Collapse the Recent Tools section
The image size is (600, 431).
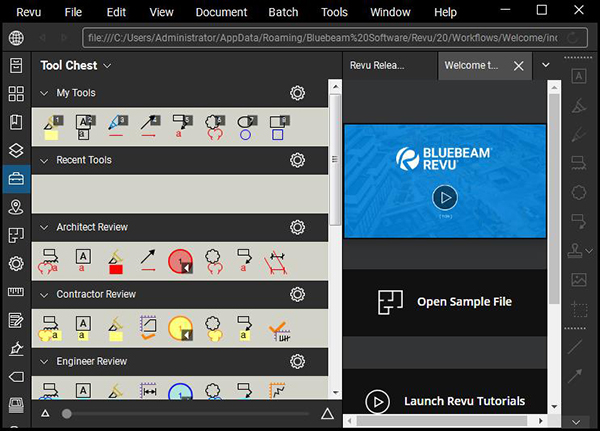tap(44, 161)
